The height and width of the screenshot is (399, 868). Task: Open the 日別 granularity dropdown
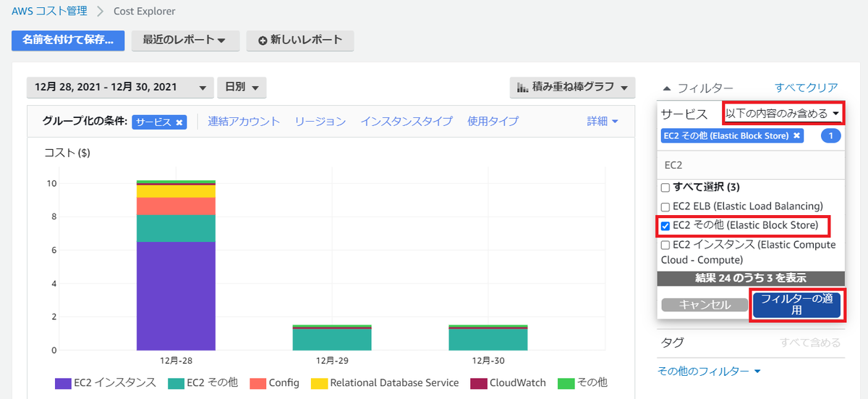(x=242, y=87)
